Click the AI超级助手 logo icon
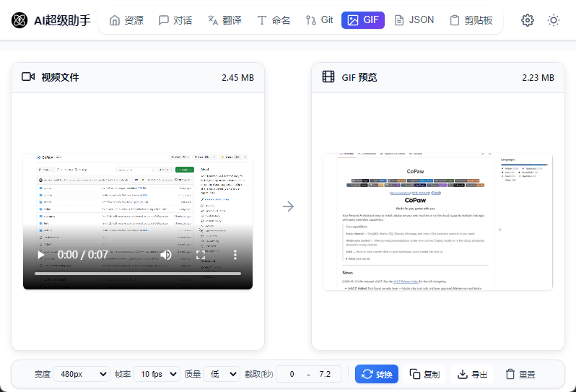 point(19,20)
